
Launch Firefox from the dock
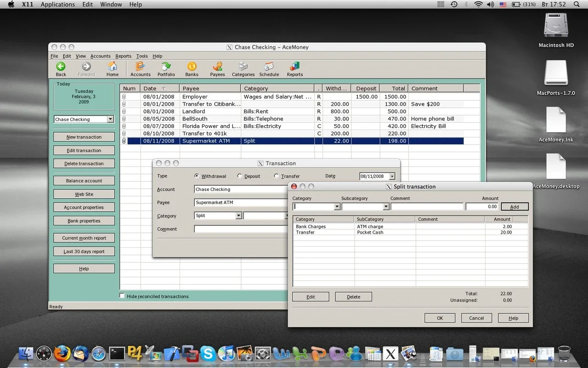click(62, 353)
